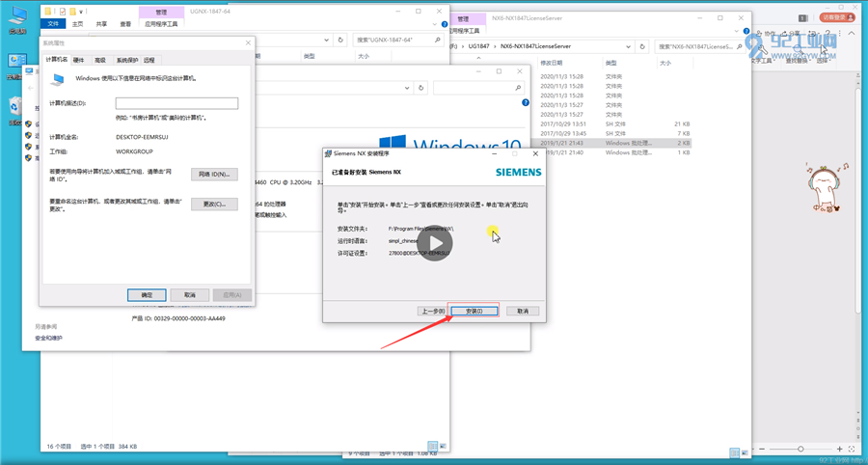This screenshot has height=465, width=868.
Task: Switch to 共享 tab in UGNX-1847-64 window
Action: [x=102, y=24]
